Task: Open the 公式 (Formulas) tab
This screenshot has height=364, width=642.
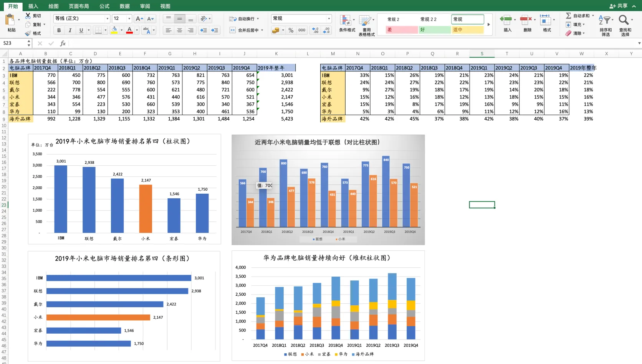Action: (104, 6)
